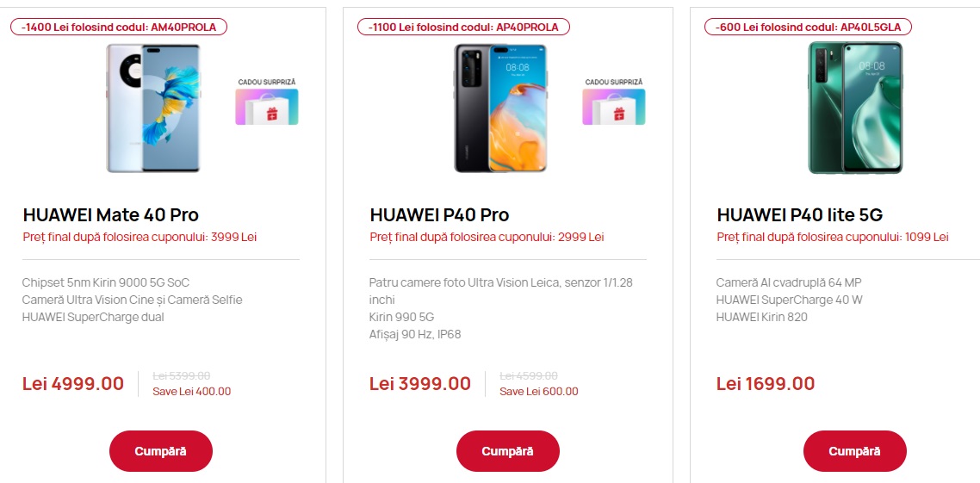Buy the HUAWEI P40 lite 5G
This screenshot has height=483, width=980.
tap(854, 451)
